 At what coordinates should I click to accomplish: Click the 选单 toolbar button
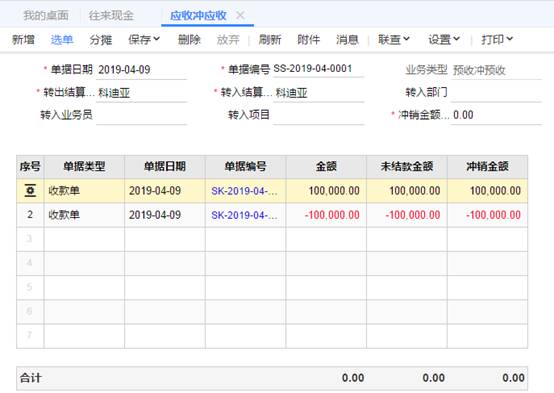62,39
